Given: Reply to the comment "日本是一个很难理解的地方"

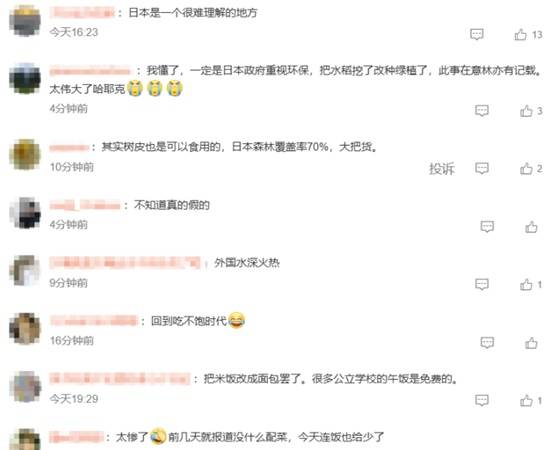Looking at the screenshot, I should [x=477, y=34].
